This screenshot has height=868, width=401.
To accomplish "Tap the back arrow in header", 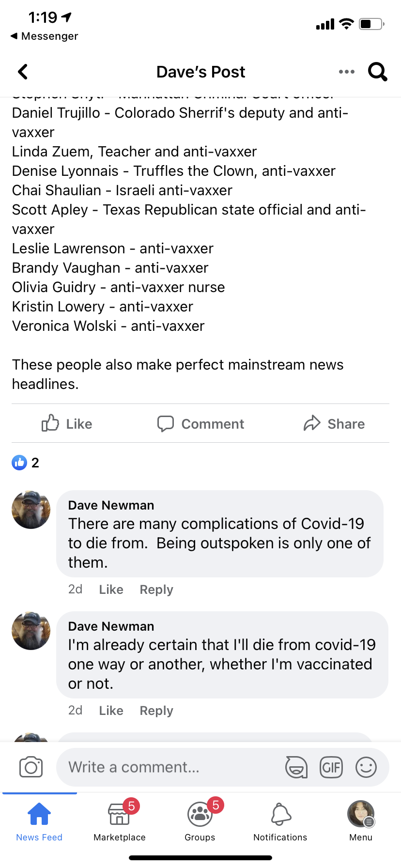I will (x=23, y=72).
